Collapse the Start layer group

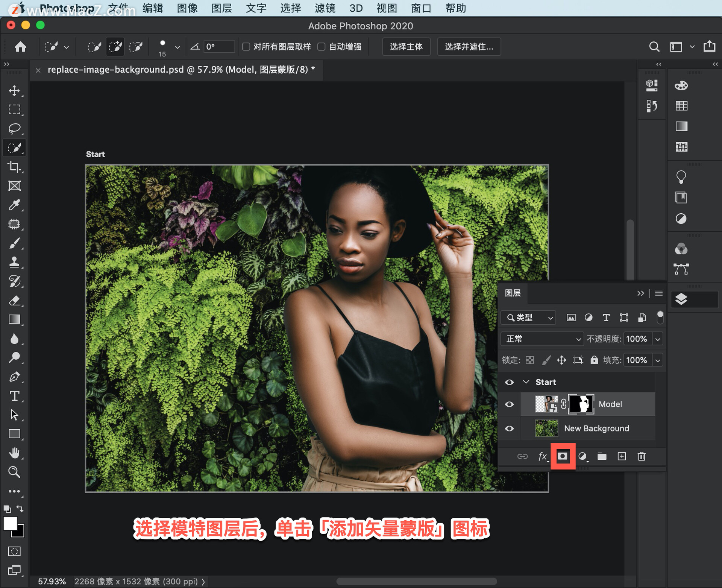pos(526,382)
